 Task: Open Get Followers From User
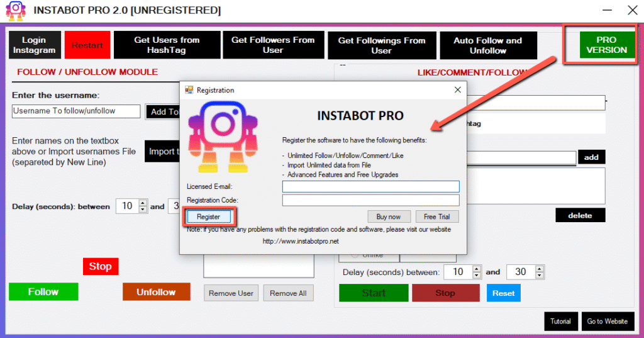(x=273, y=45)
